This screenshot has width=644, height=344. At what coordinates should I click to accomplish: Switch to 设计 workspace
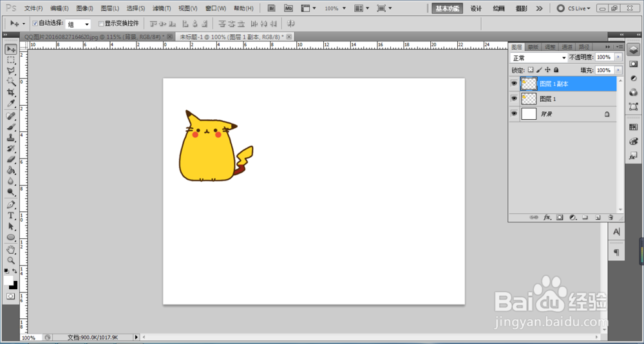click(x=476, y=8)
